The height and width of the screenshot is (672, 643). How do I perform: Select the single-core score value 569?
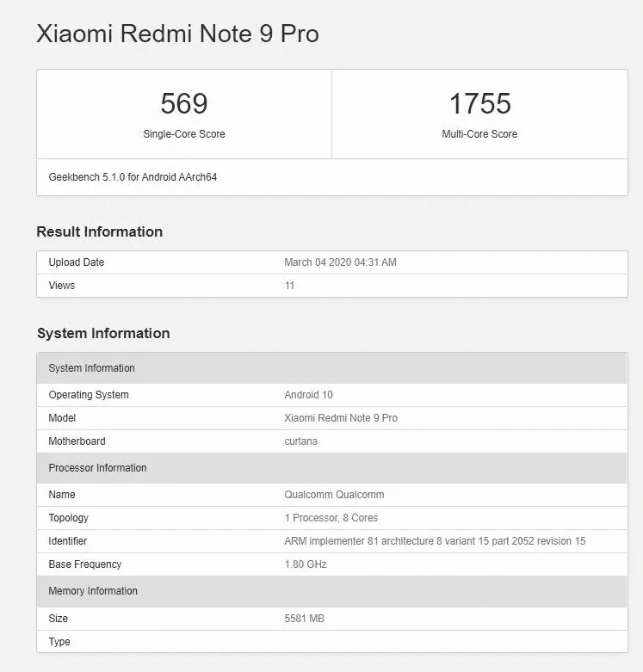184,103
